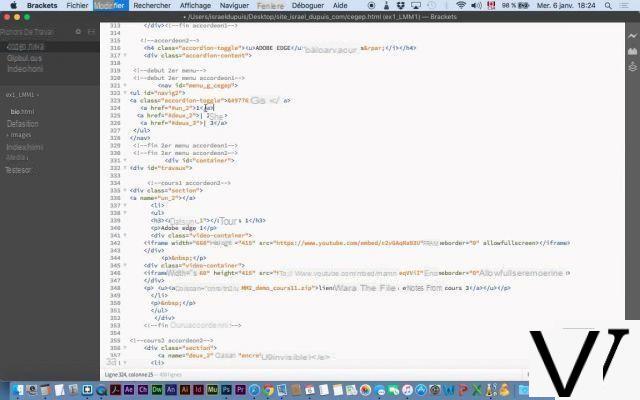The height and width of the screenshot is (400, 640).
Task: Open the Aide menu
Action: tap(340, 6)
